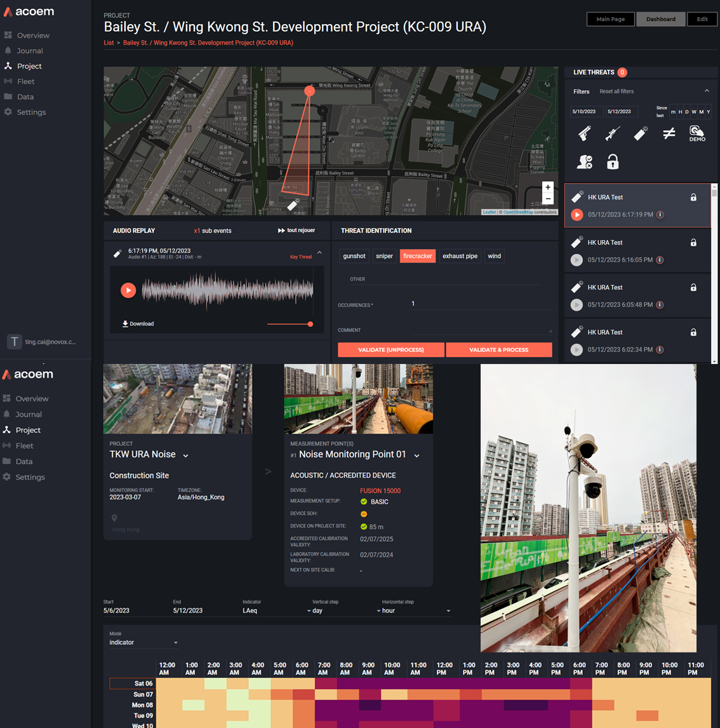Filter threats by gunshot pistol icon

[585, 133]
